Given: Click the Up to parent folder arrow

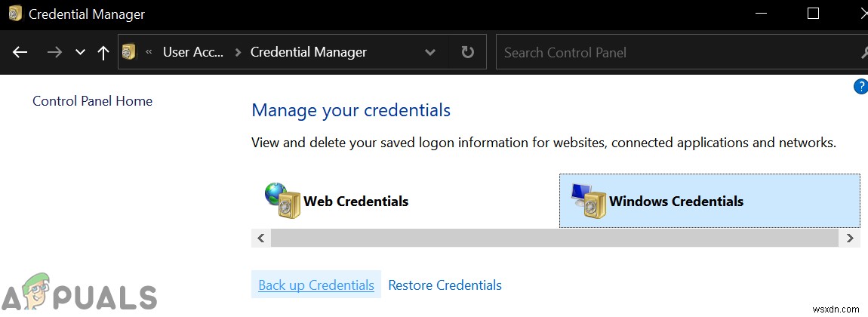Looking at the screenshot, I should tap(103, 52).
